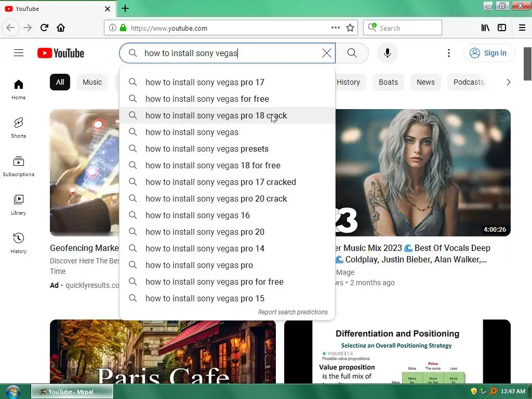Click the browser Search box
This screenshot has width=532, height=399.
pos(403,28)
